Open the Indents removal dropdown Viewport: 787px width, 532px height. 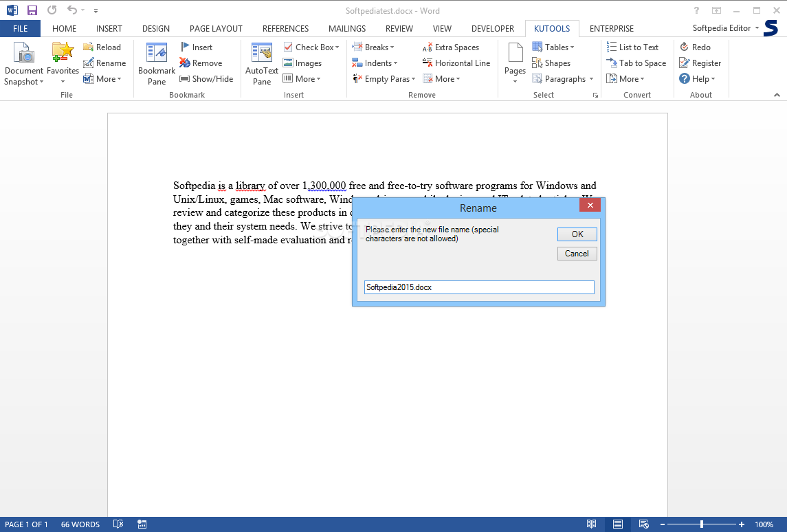pyautogui.click(x=375, y=63)
